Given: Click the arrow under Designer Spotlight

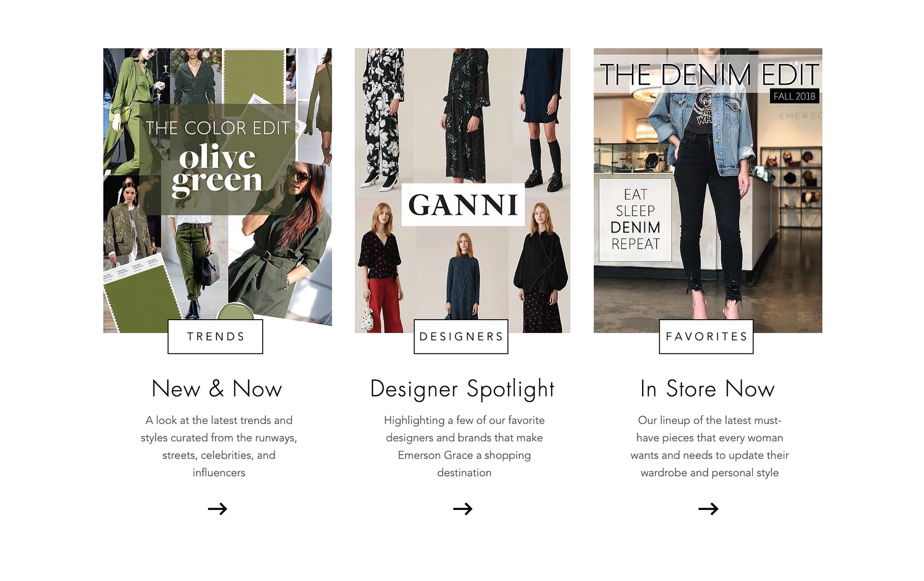Looking at the screenshot, I should click(x=463, y=509).
